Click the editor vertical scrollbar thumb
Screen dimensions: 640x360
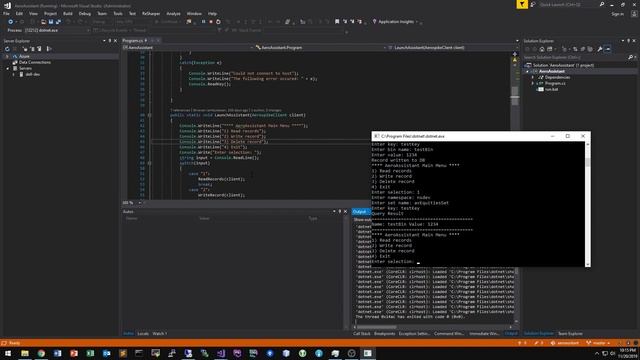point(515,96)
